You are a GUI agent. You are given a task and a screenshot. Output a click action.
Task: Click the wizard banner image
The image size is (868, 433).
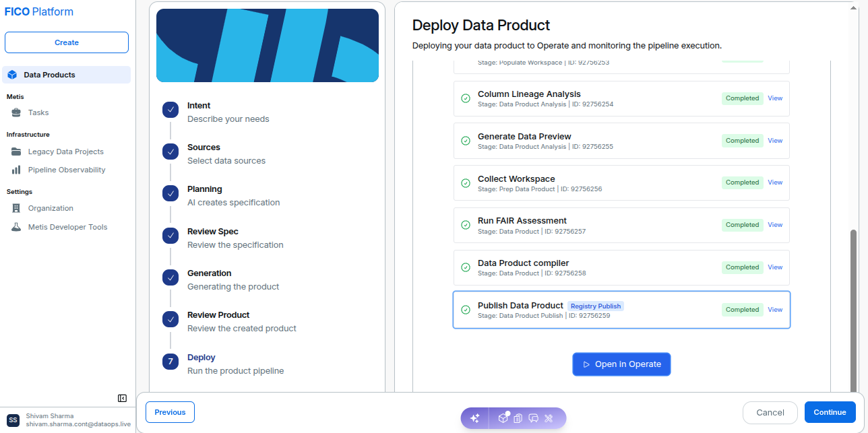pyautogui.click(x=268, y=45)
